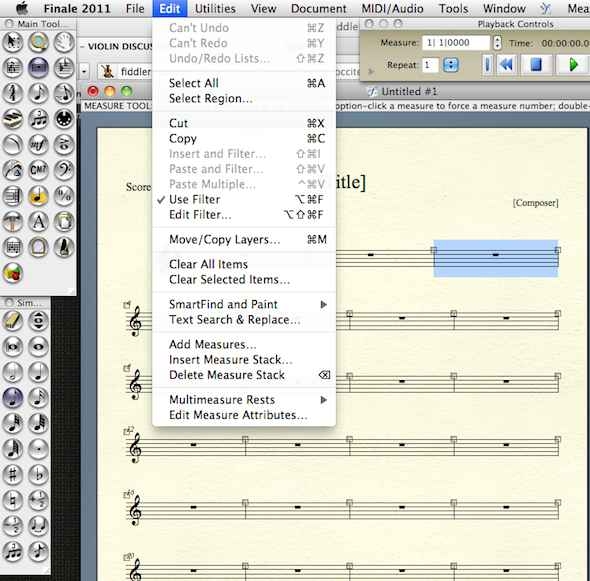Toggle the Use Filter menu option
The width and height of the screenshot is (590, 581).
pyautogui.click(x=244, y=199)
